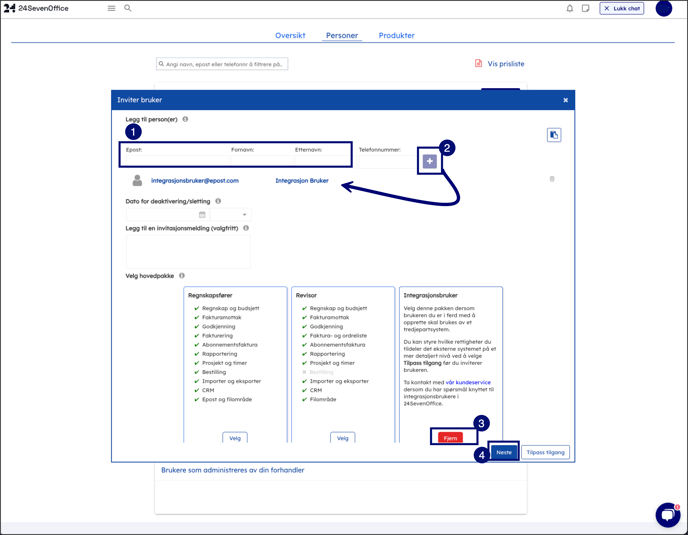Viewport: 688px width, 535px height.
Task: Open the vår kundeservice link
Action: pos(468,382)
